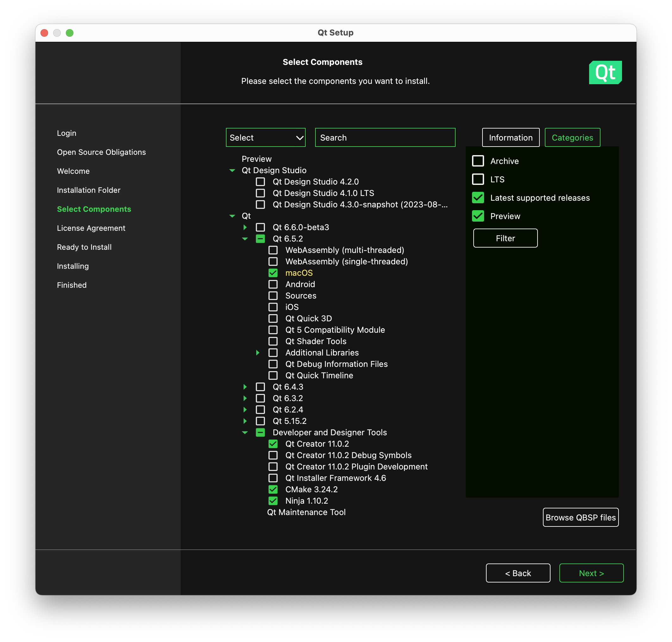Enable the LTS category checkbox
672x642 pixels.
pos(478,179)
